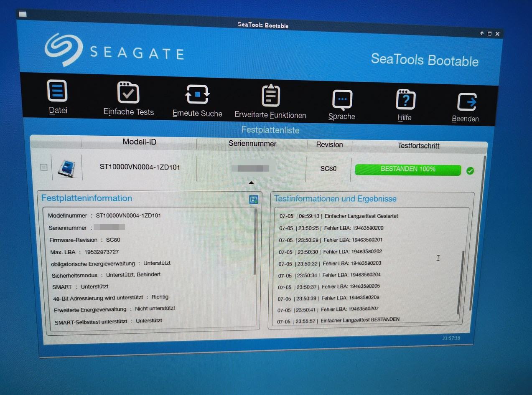Image resolution: width=532 pixels, height=395 pixels.
Task: Click window menu icon at top-left corner
Action: [x=23, y=14]
